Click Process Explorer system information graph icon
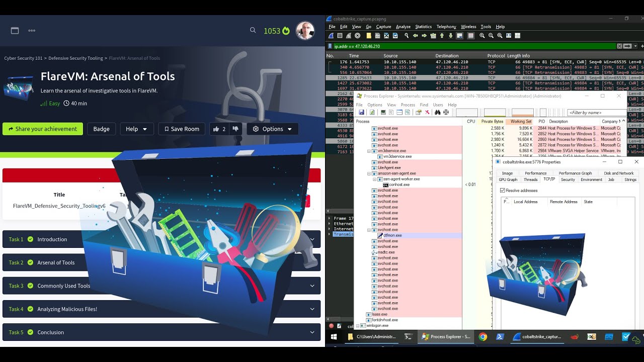The height and width of the screenshot is (362, 644). click(383, 112)
